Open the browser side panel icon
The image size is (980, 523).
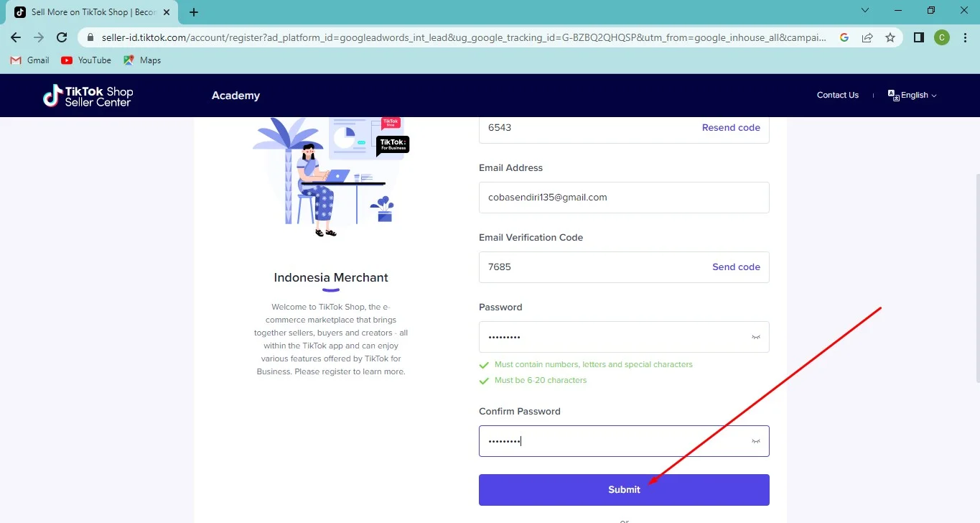point(919,37)
